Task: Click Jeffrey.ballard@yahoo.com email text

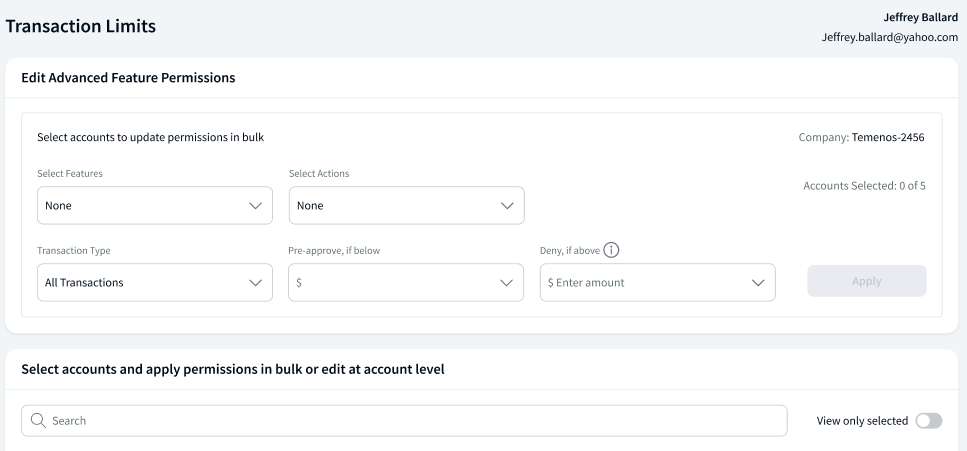Action: click(x=889, y=37)
